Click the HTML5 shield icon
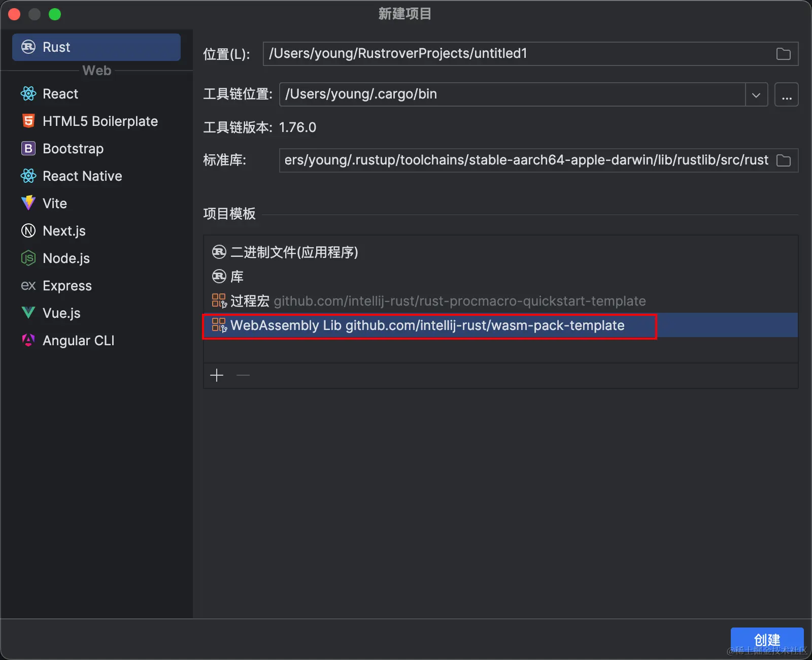This screenshot has height=660, width=812. point(28,121)
